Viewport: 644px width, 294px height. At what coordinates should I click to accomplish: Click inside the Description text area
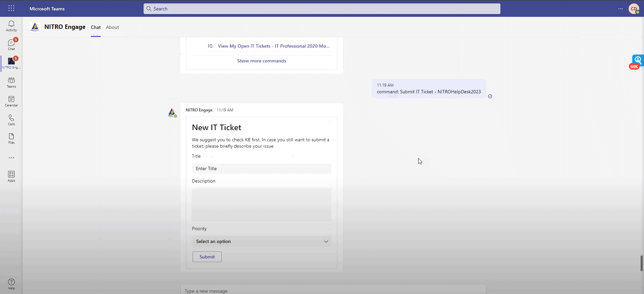[x=262, y=205]
